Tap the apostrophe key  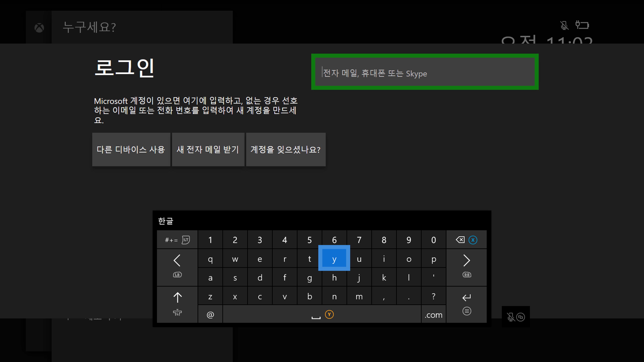pos(434,277)
